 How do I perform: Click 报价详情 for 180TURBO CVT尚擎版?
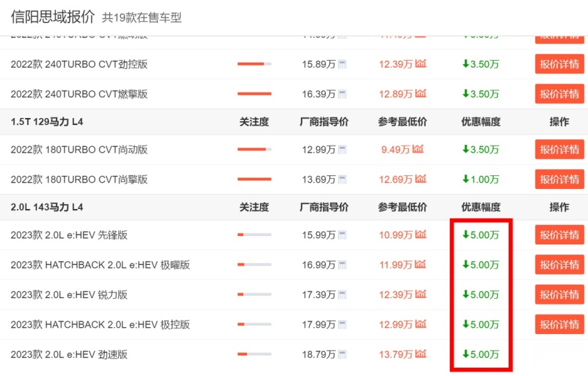click(560, 179)
